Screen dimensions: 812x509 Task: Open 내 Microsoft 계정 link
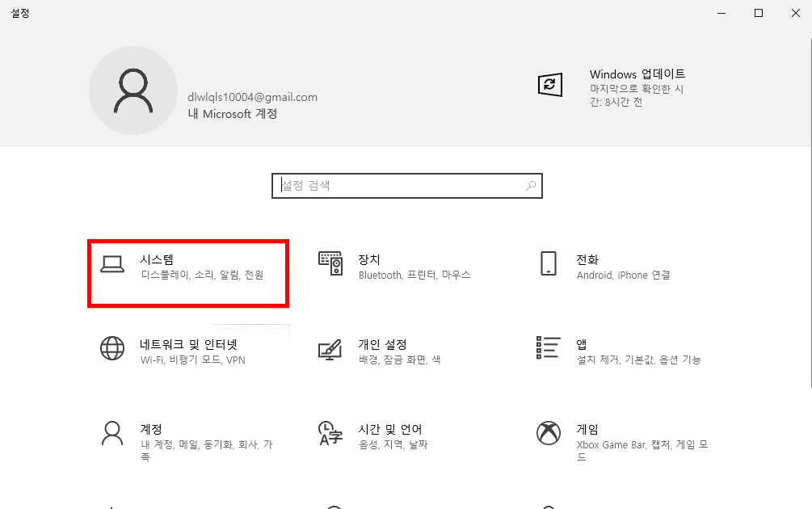(x=233, y=114)
